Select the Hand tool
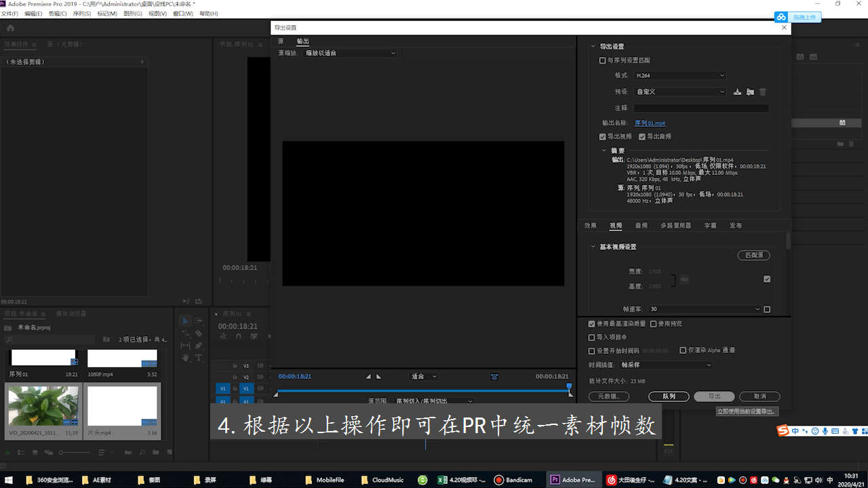The image size is (868, 488). click(186, 358)
